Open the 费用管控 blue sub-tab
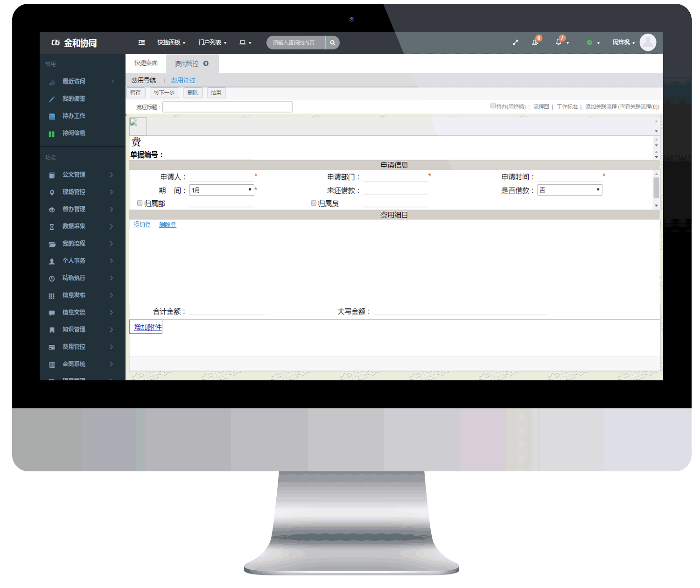700x588 pixels. pos(183,80)
